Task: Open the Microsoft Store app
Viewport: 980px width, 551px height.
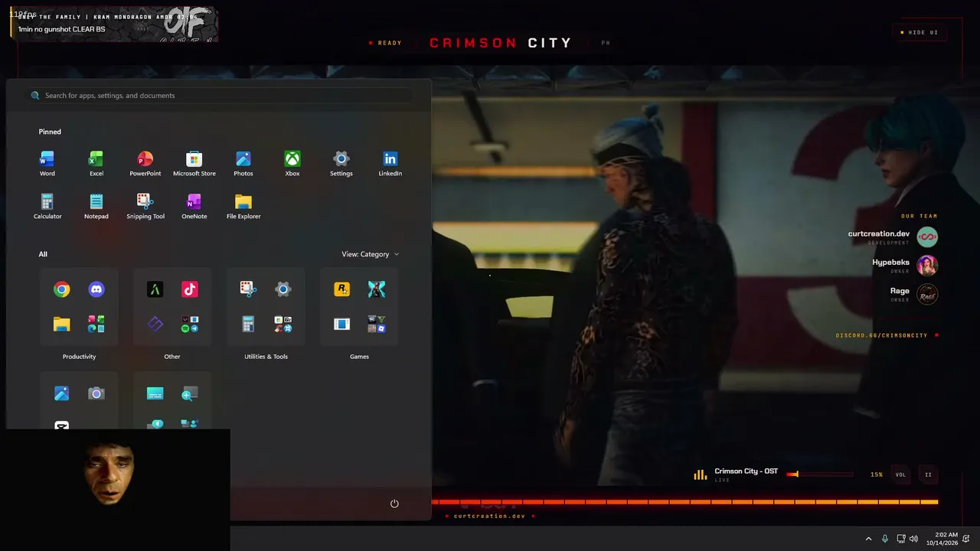Action: 194,164
